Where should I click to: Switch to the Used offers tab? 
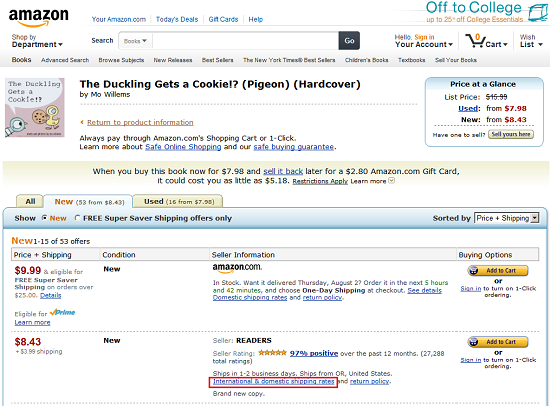click(x=179, y=201)
